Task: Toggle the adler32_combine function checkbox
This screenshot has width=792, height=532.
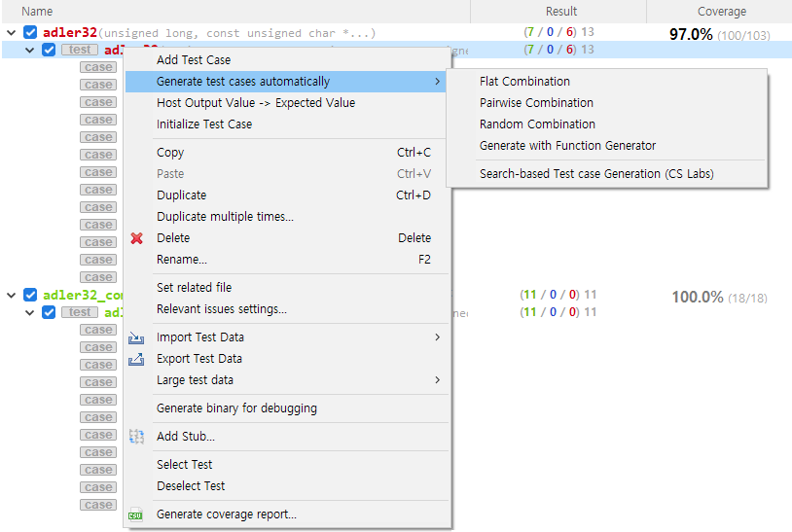Action: pos(30,295)
